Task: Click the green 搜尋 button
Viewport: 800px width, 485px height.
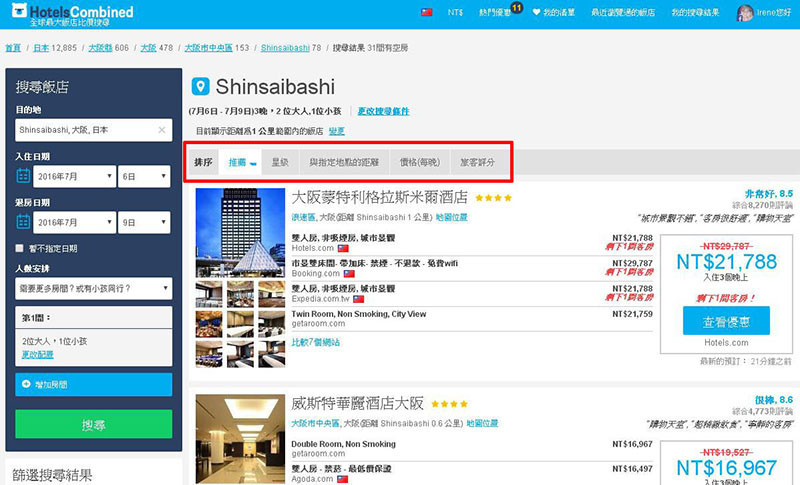Action: pyautogui.click(x=94, y=424)
